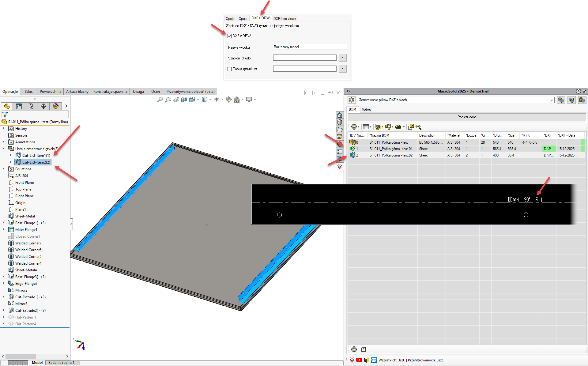Select the DXF z DRW tab

[x=261, y=18]
